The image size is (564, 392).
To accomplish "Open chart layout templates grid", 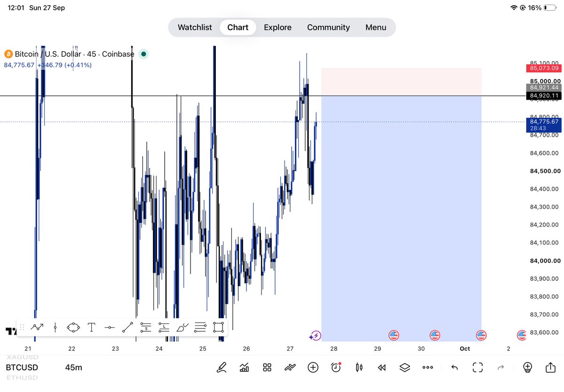I will click(267, 367).
